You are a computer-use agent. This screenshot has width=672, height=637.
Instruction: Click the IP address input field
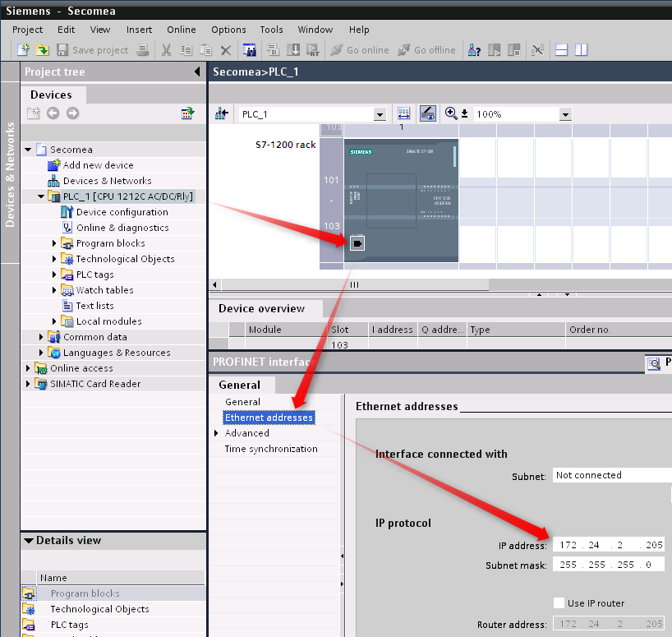(609, 545)
